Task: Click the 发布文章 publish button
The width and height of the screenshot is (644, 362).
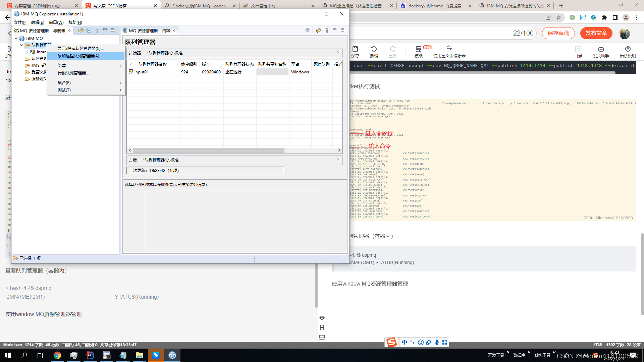Action: pos(596,33)
